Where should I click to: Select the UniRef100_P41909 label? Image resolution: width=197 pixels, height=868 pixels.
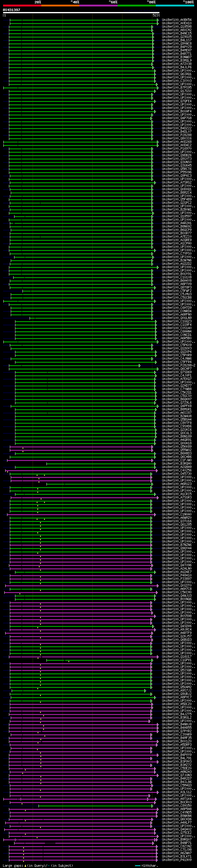pyautogui.click(x=176, y=860)
